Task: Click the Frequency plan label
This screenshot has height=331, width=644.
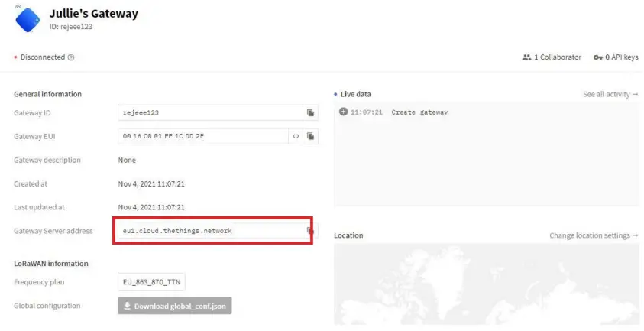Action: (x=39, y=282)
